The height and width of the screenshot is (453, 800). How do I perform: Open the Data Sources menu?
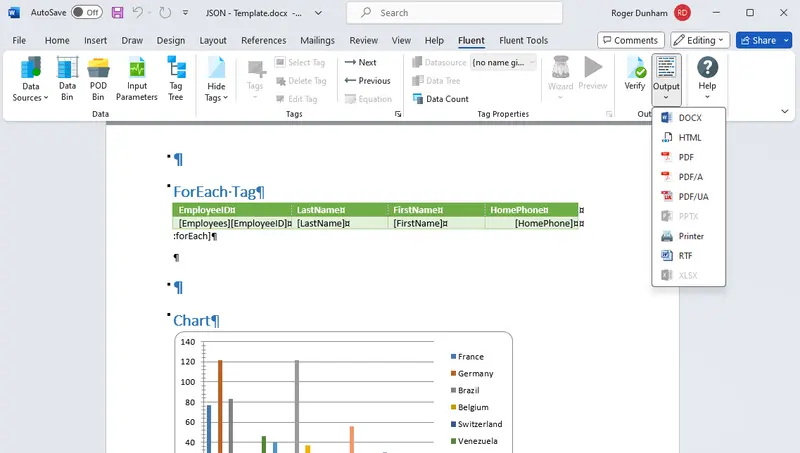(x=30, y=79)
